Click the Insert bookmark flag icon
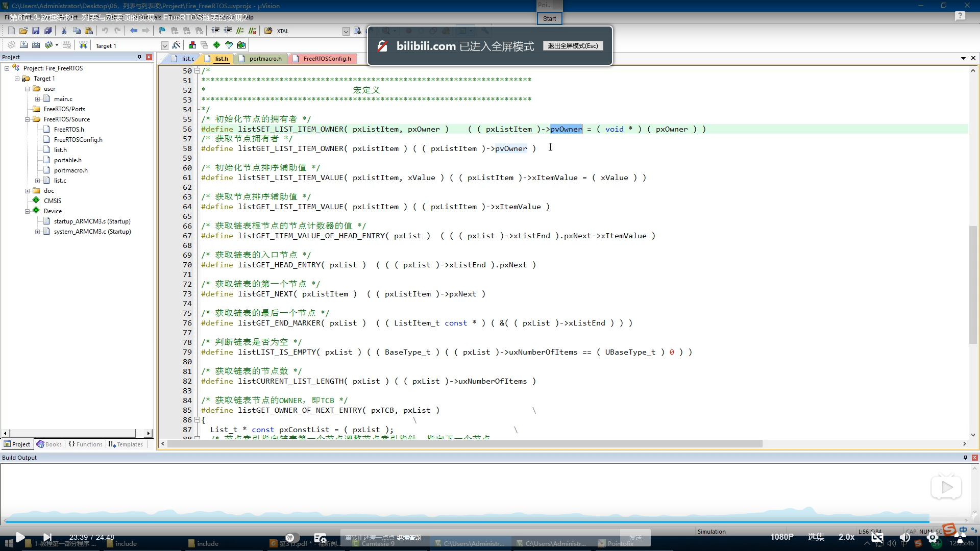This screenshot has height=551, width=980. [162, 31]
